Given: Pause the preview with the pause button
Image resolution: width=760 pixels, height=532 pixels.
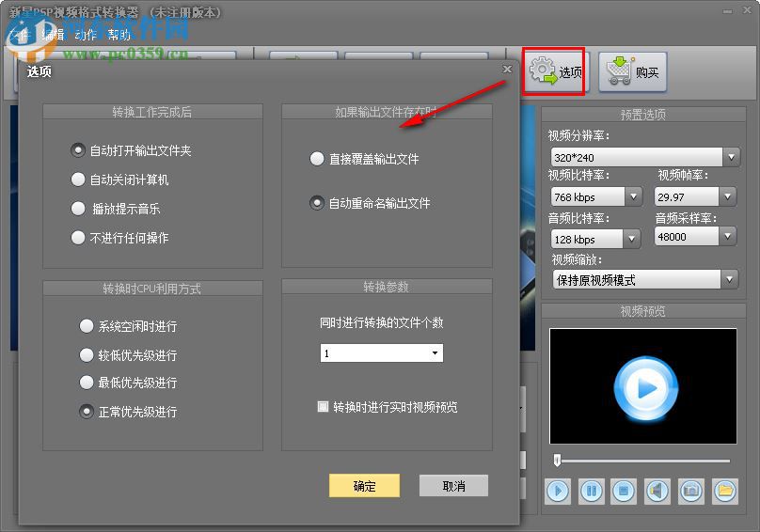Looking at the screenshot, I should (x=592, y=491).
